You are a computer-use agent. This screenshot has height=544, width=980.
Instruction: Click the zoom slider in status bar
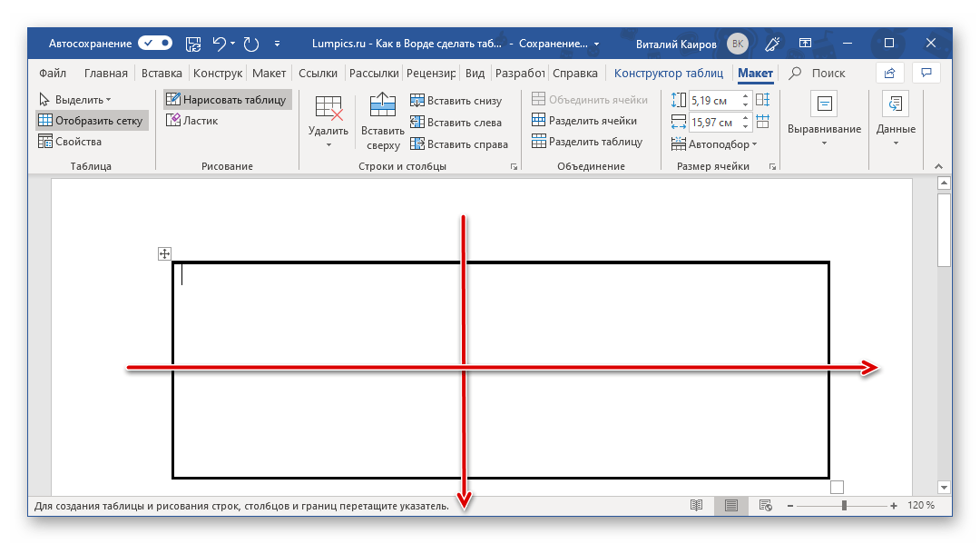(x=844, y=506)
